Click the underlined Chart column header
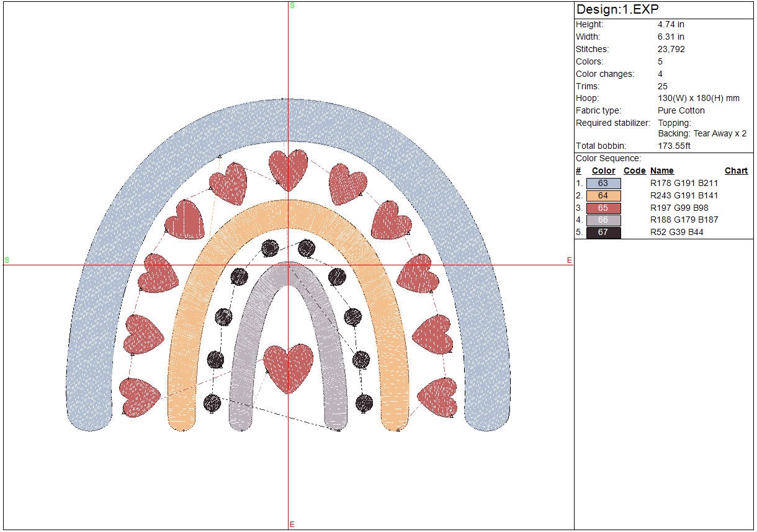The image size is (757, 532). 736,171
